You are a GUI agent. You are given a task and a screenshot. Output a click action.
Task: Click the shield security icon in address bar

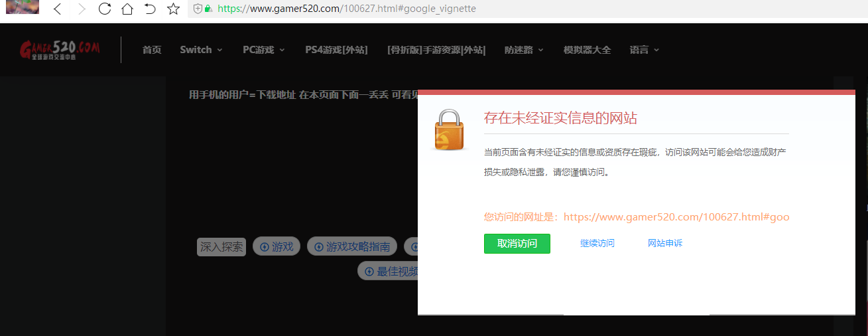coord(197,9)
